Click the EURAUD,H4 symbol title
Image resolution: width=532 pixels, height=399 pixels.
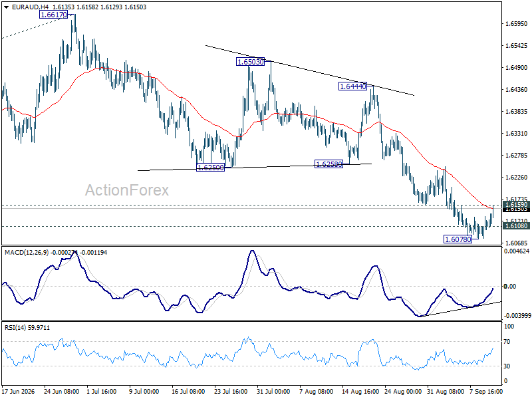(28, 7)
